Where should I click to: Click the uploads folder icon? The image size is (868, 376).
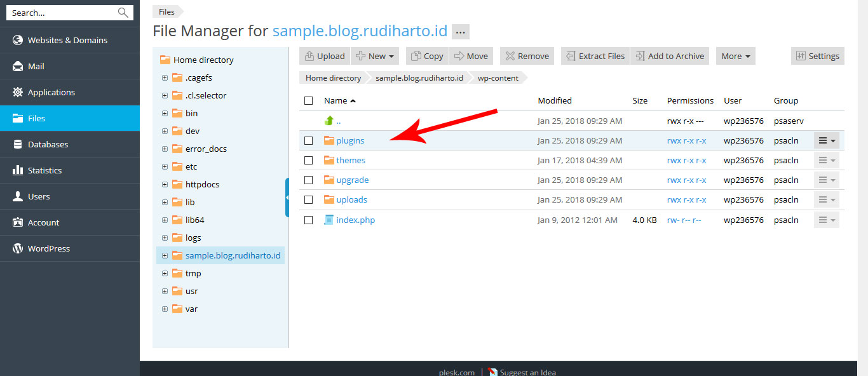pyautogui.click(x=329, y=199)
